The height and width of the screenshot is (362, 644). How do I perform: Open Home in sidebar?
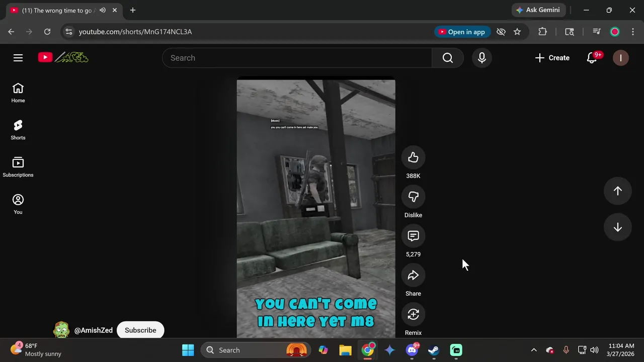18,93
